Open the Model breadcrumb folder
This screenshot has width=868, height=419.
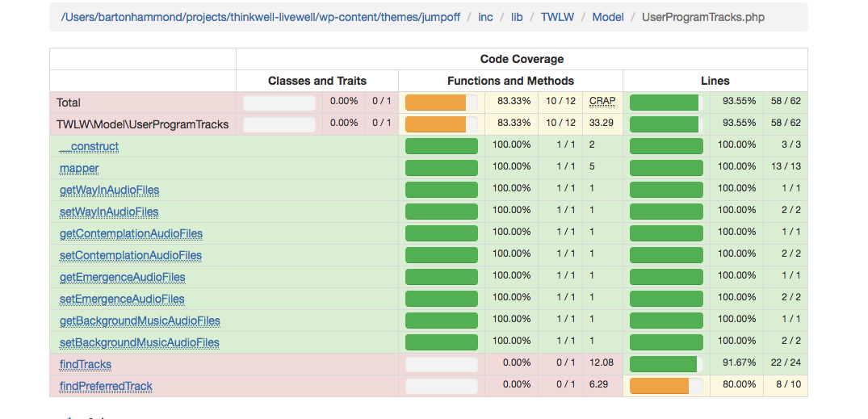[608, 17]
